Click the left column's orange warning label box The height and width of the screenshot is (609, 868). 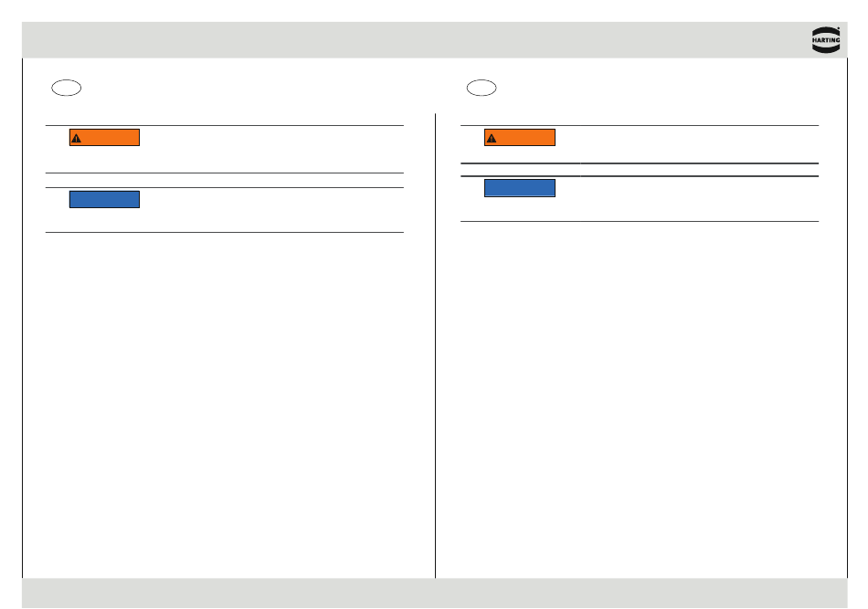105,138
